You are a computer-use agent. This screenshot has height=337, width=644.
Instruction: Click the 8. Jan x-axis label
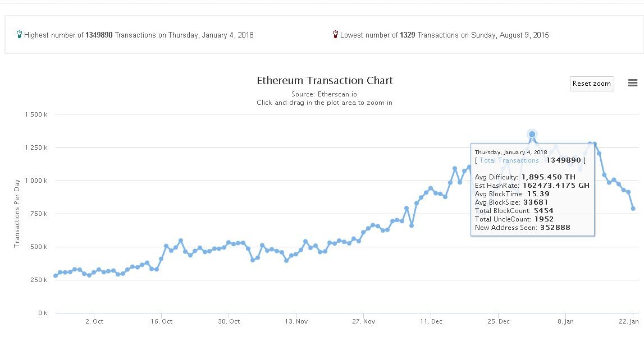tap(565, 322)
